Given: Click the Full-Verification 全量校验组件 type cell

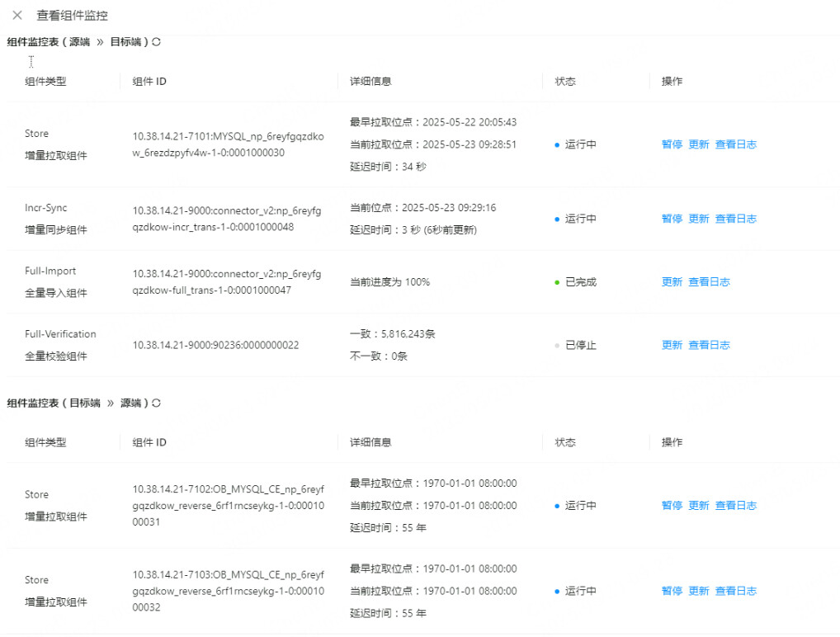Looking at the screenshot, I should (60, 345).
